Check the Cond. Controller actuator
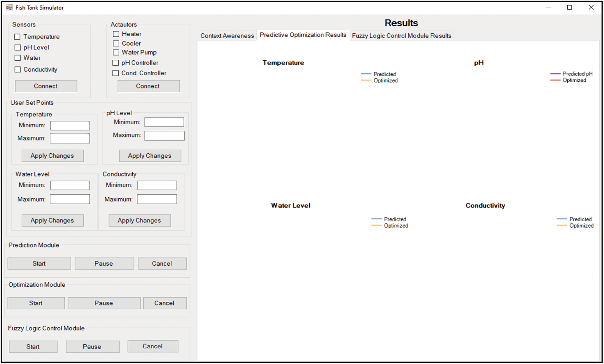 (x=116, y=73)
